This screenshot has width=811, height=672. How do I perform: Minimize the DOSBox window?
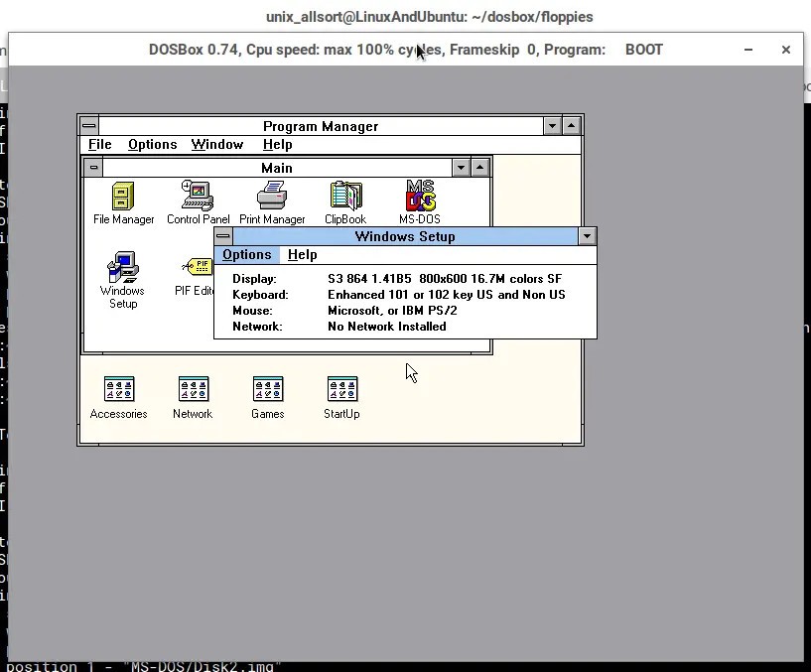[x=747, y=50]
